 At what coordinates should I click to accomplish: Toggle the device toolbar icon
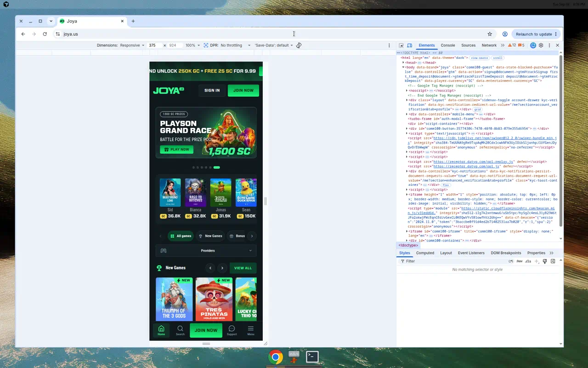pyautogui.click(x=409, y=46)
